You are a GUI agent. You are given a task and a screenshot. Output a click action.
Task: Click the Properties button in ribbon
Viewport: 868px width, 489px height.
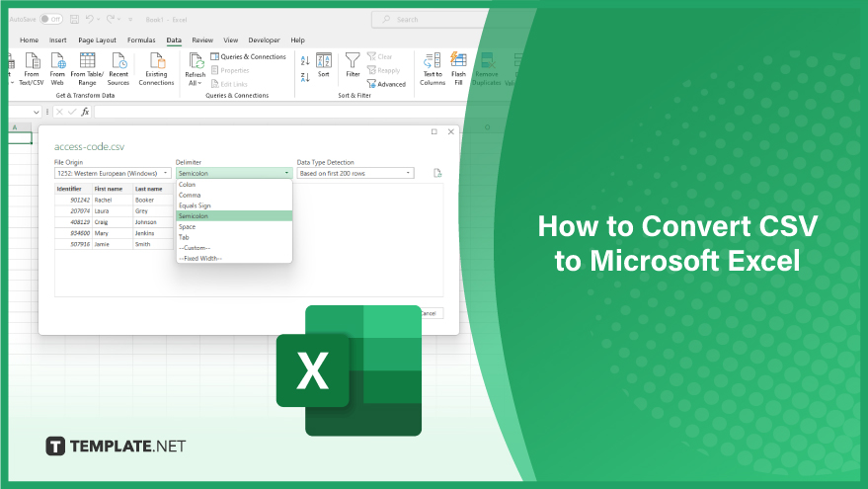click(230, 70)
